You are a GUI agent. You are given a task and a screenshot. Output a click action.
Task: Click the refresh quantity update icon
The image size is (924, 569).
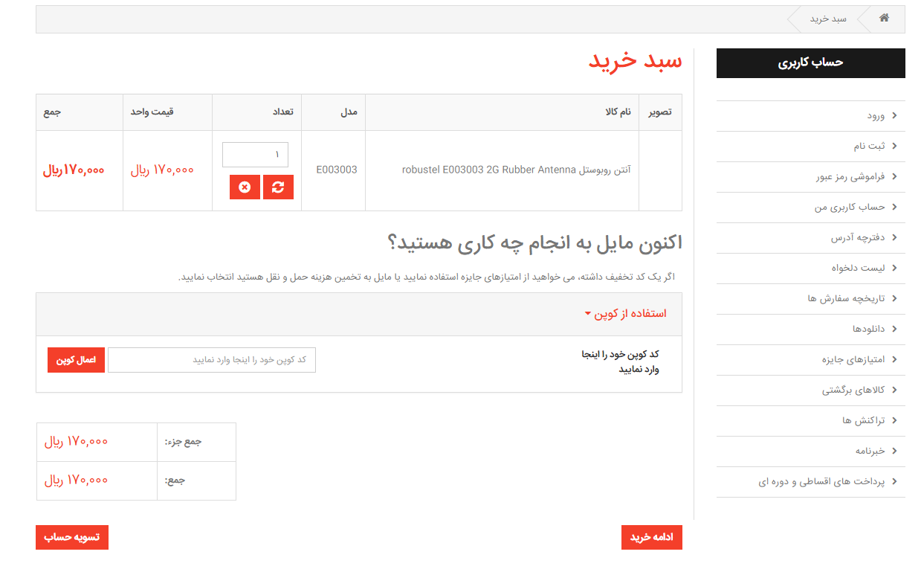(278, 187)
